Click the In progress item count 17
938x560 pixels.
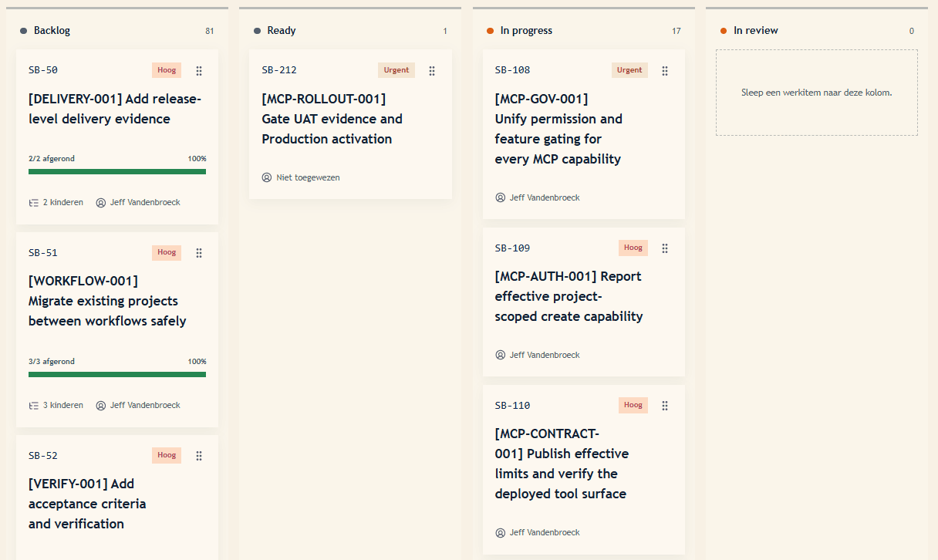pyautogui.click(x=677, y=32)
